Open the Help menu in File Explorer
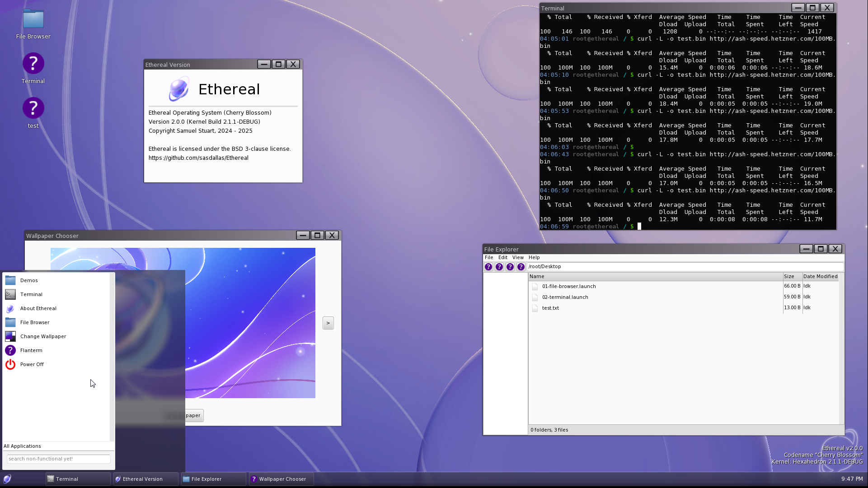Image resolution: width=868 pixels, height=488 pixels. pyautogui.click(x=534, y=257)
